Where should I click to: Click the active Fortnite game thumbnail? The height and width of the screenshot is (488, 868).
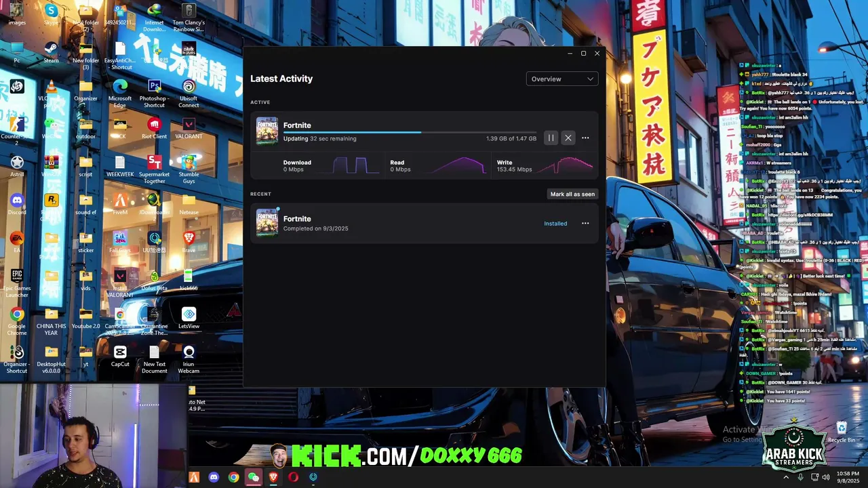(267, 131)
